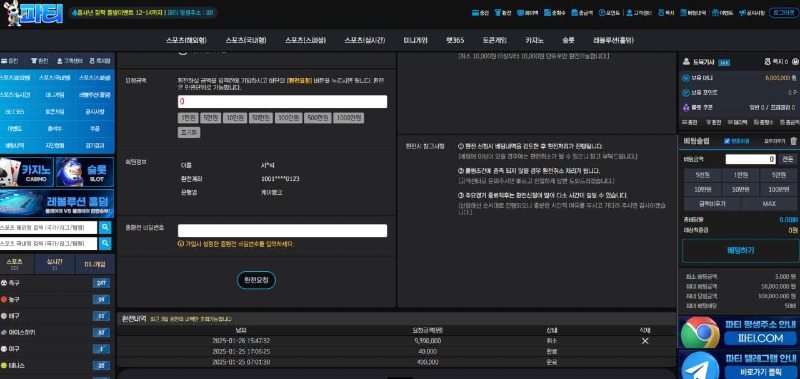This screenshot has height=379, width=800.
Task: Open 벳365 menu
Action: tap(455, 40)
